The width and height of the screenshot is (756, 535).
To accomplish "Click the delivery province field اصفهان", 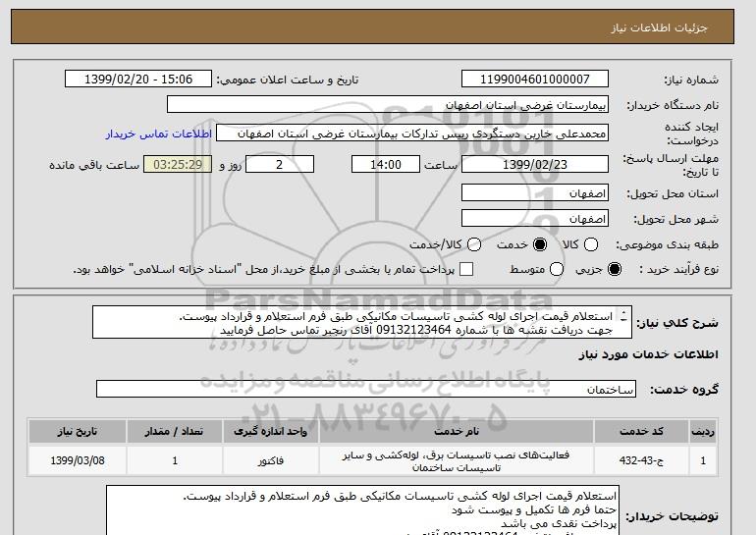I will click(x=535, y=193).
